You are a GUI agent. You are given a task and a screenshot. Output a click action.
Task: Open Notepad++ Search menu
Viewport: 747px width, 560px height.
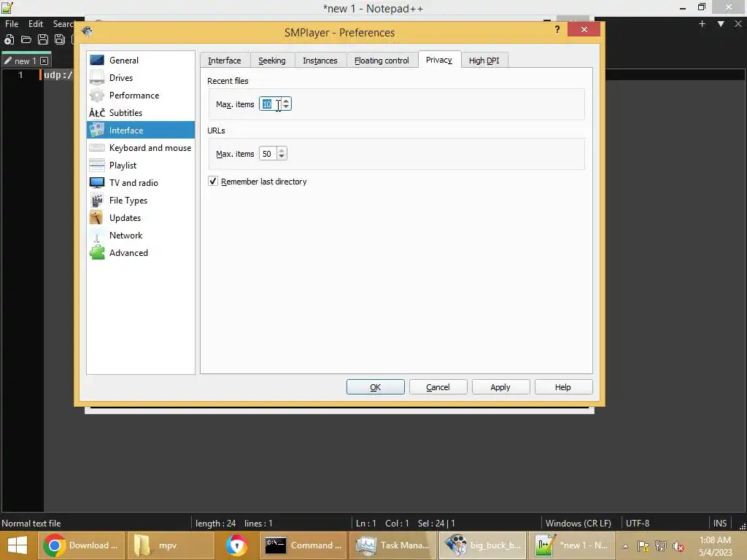(63, 24)
